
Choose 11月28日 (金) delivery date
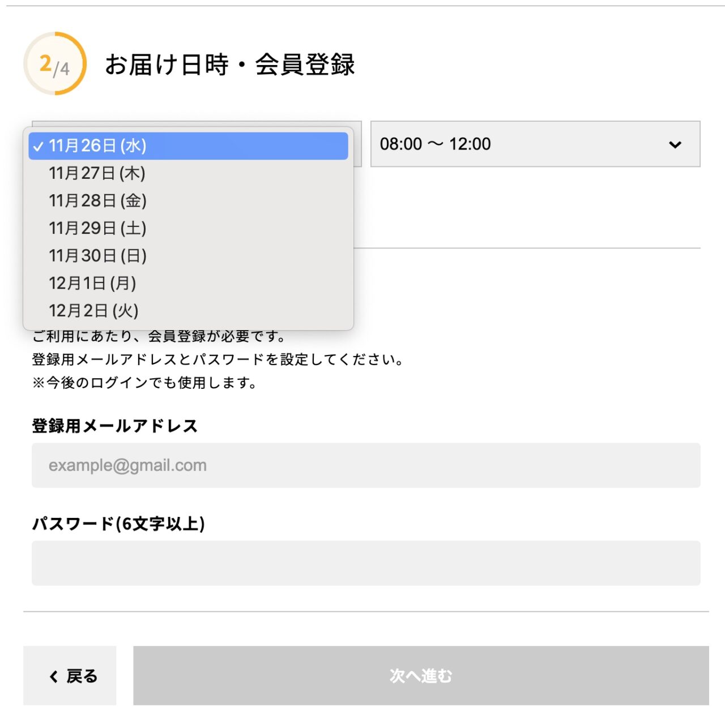(x=98, y=201)
